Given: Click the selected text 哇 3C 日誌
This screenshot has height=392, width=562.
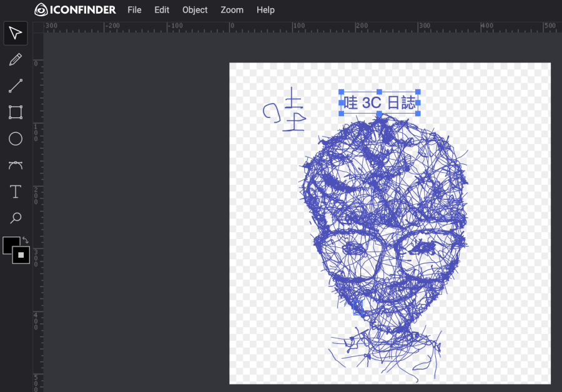Looking at the screenshot, I should (x=380, y=103).
